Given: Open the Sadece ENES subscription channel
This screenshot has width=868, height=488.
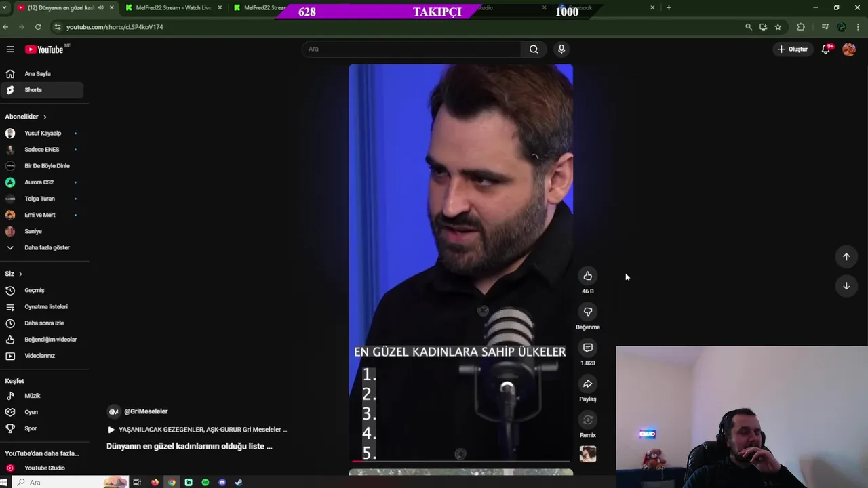Looking at the screenshot, I should point(42,150).
